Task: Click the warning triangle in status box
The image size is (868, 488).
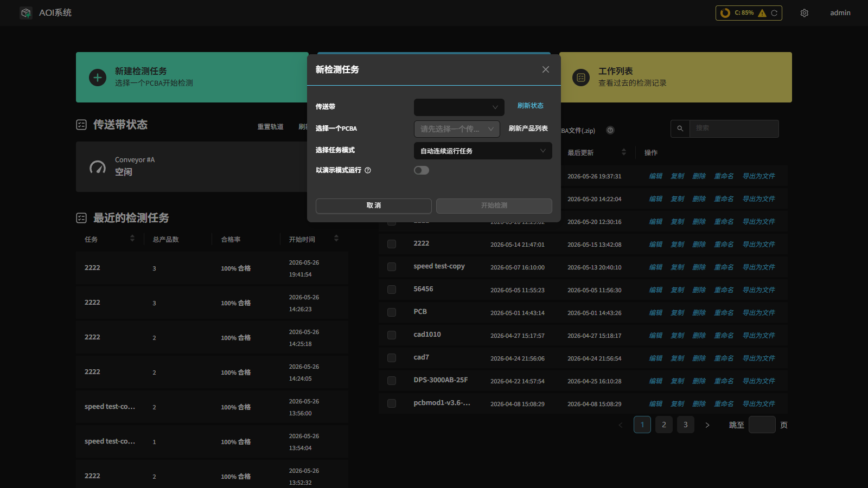Action: click(x=762, y=13)
